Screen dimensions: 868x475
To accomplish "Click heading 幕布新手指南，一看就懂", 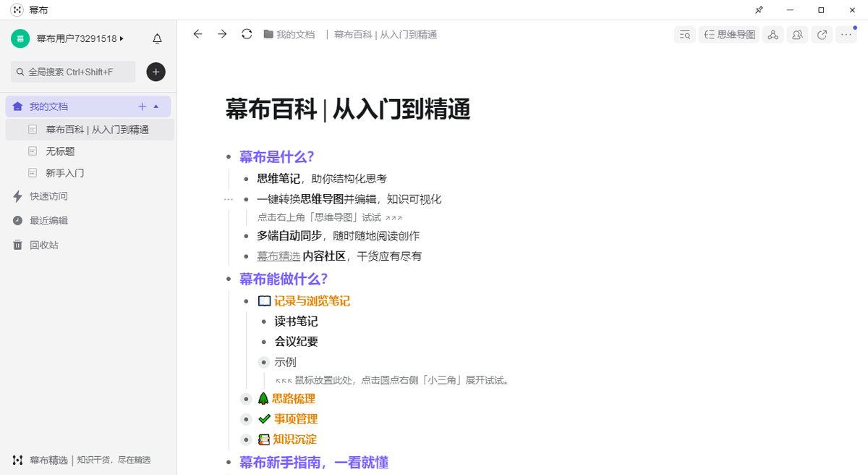I will [314, 462].
